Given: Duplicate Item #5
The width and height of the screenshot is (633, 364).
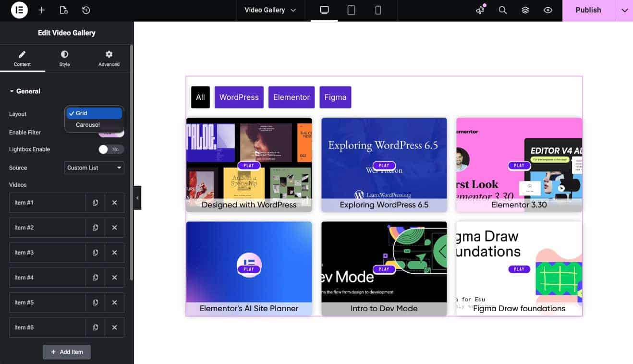Looking at the screenshot, I should (95, 303).
